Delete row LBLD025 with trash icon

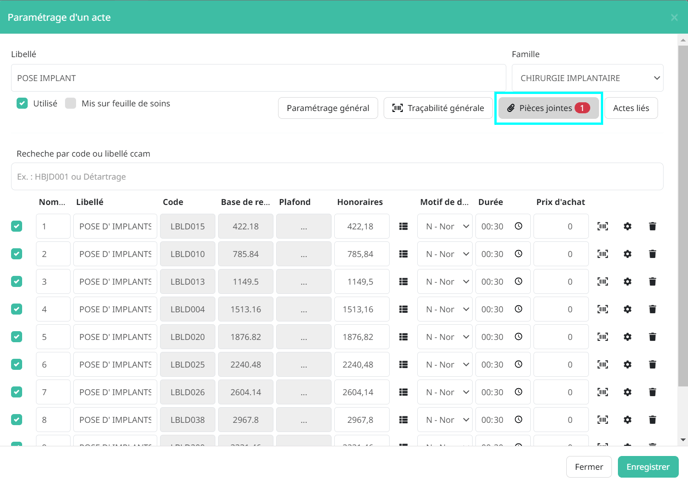(x=652, y=365)
